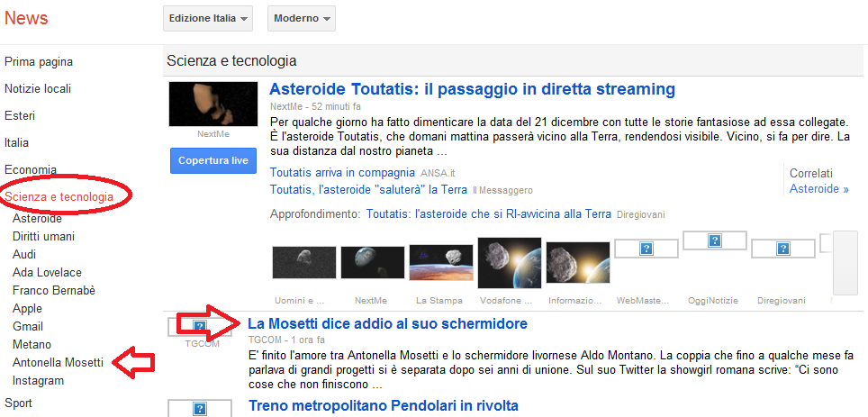Go to Prima pagina section
Image resolution: width=868 pixels, height=417 pixels.
pyautogui.click(x=39, y=62)
